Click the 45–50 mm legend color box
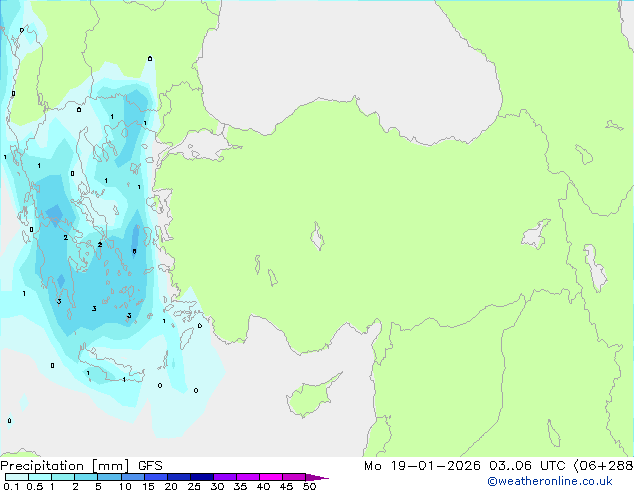This screenshot has width=634, height=490. pos(294,477)
